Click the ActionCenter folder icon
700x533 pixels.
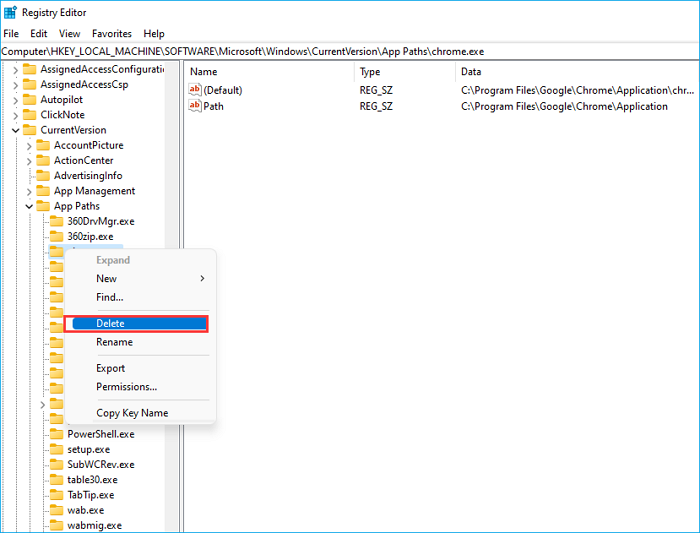coord(43,160)
